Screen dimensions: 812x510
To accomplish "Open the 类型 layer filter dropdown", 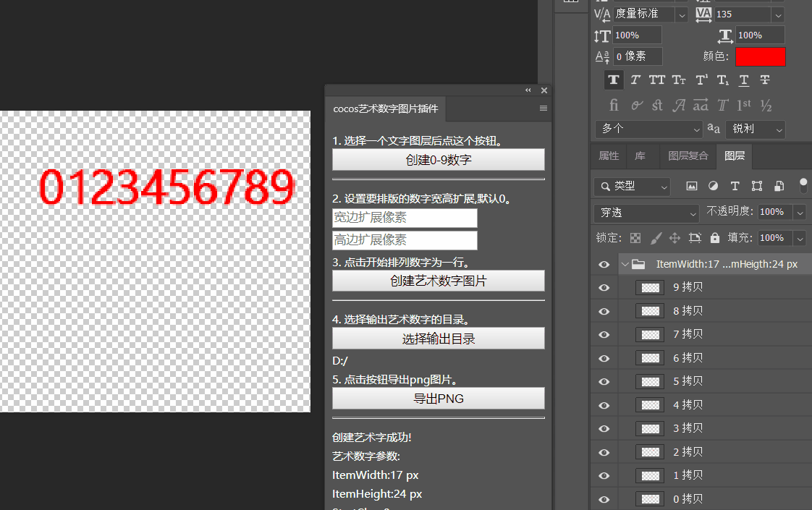I will tap(633, 187).
